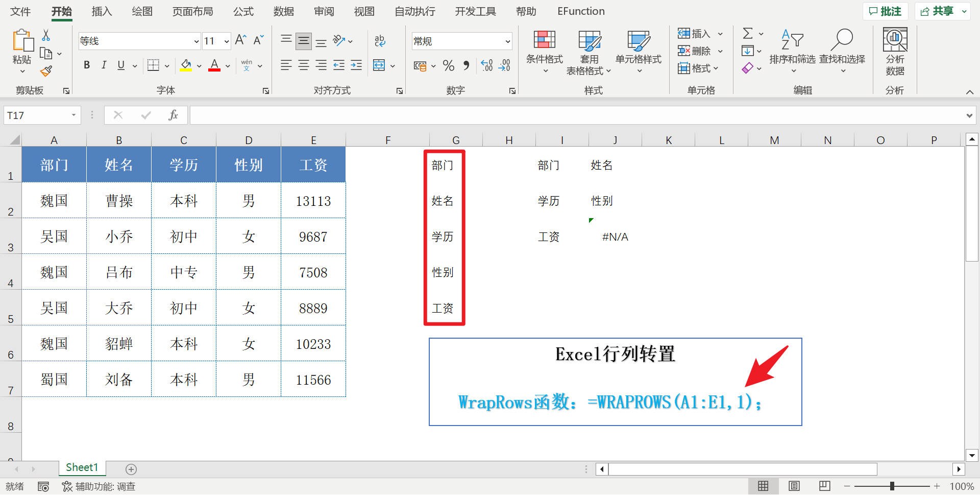Add a new sheet
This screenshot has height=495, width=980.
click(x=131, y=469)
